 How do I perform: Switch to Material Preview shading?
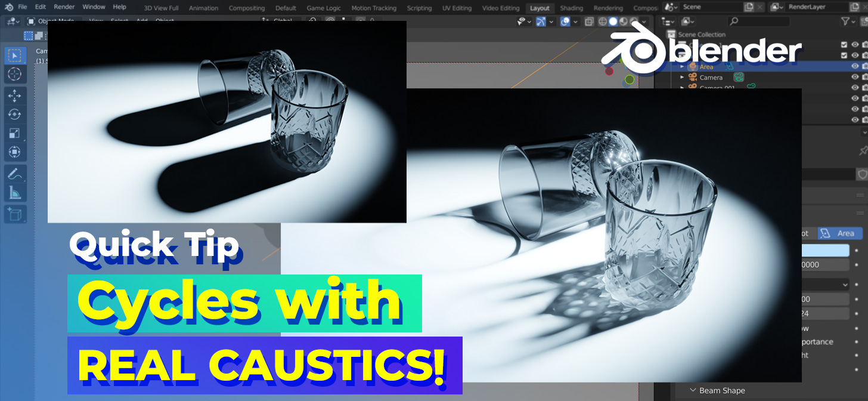(622, 21)
